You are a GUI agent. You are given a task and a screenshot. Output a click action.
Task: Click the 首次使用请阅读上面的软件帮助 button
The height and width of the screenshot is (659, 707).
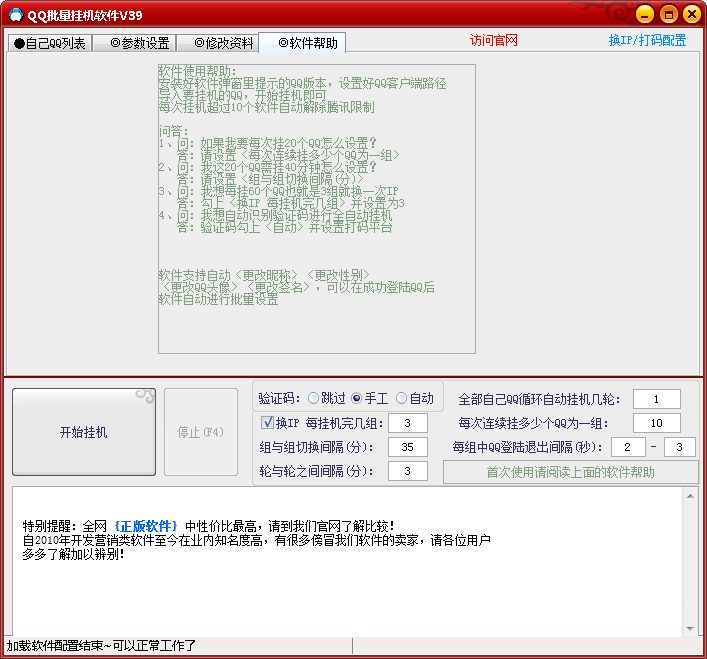pyautogui.click(x=570, y=472)
